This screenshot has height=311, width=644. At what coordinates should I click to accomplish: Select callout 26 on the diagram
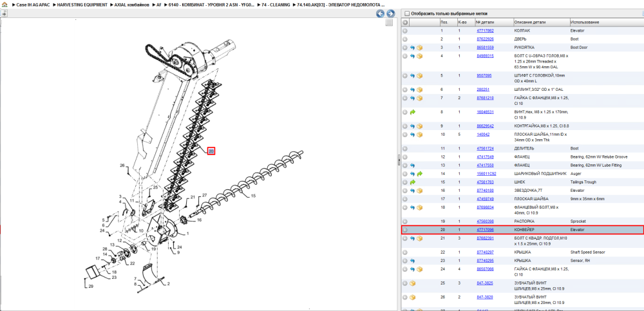point(122,165)
